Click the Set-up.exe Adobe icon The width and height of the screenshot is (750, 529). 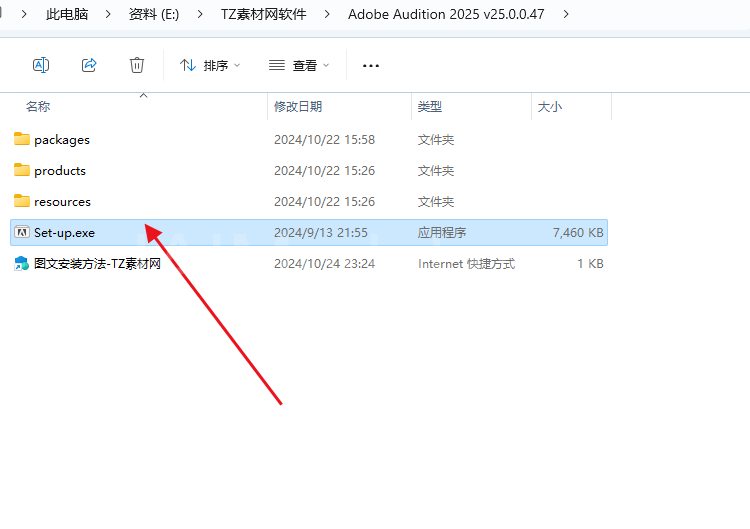point(22,232)
